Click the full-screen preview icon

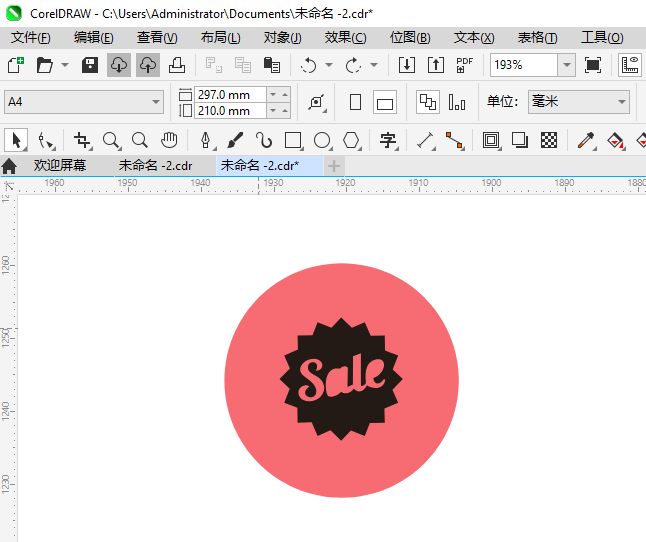(593, 65)
